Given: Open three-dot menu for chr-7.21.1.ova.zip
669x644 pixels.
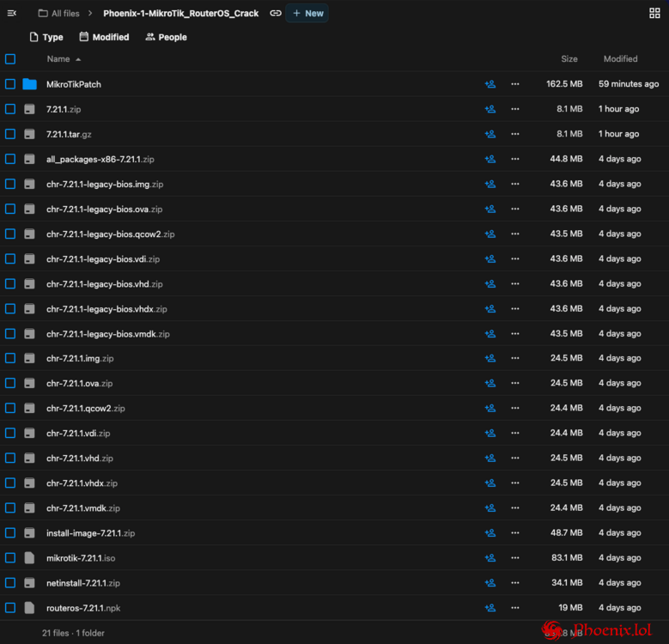Looking at the screenshot, I should point(515,383).
